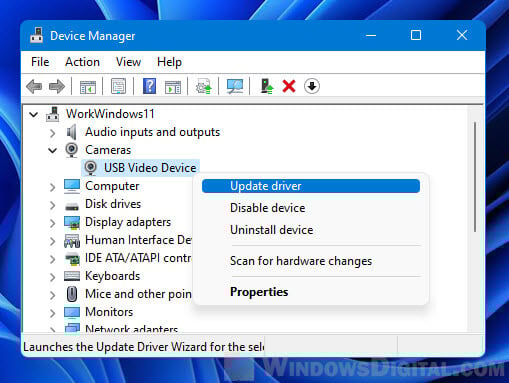The image size is (509, 383).
Task: Open the File menu
Action: pos(40,62)
